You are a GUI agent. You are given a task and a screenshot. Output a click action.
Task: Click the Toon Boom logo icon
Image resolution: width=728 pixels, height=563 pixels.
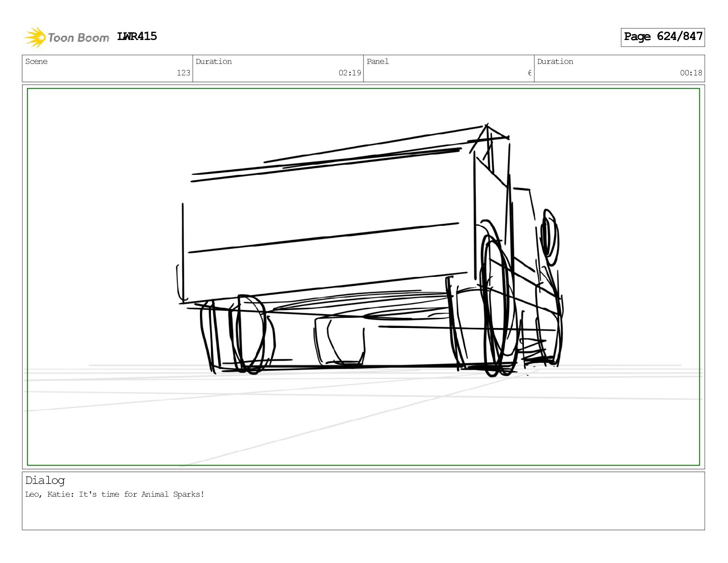[x=34, y=37]
